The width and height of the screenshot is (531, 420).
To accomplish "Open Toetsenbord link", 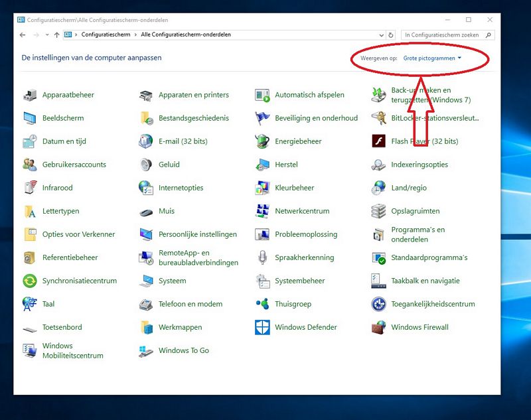I will [x=62, y=327].
